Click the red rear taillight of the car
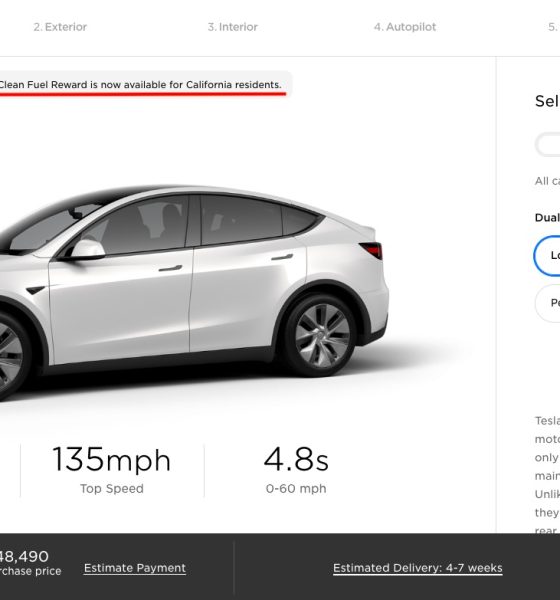Screen dimensions: 560x600 click(x=371, y=250)
